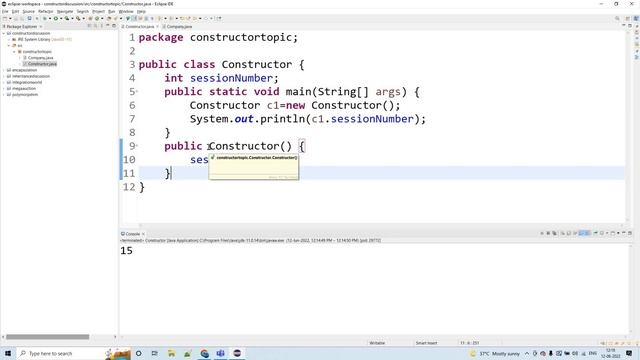Click the Open Perspective icon
This screenshot has height=360, width=640.
click(x=628, y=18)
